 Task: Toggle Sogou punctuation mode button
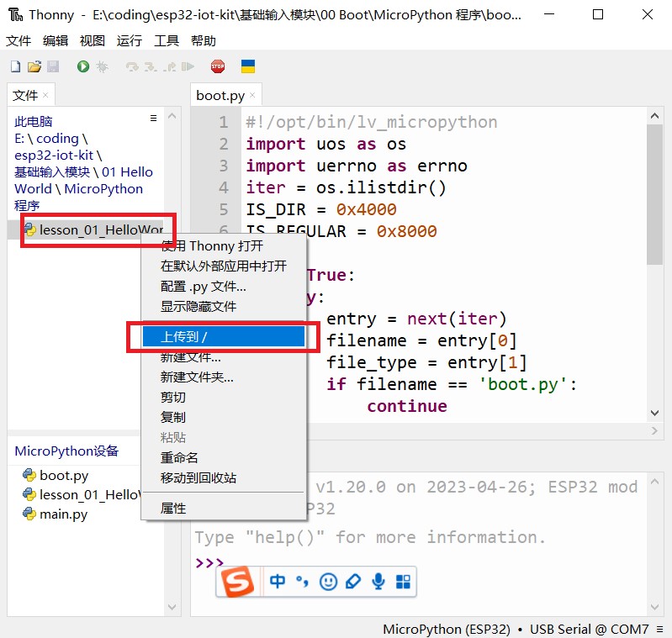tap(303, 581)
